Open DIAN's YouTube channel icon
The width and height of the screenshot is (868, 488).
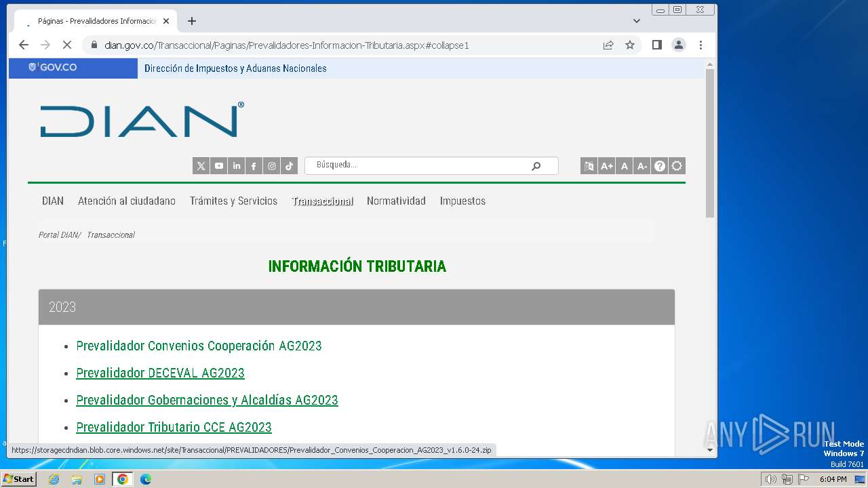pos(218,166)
